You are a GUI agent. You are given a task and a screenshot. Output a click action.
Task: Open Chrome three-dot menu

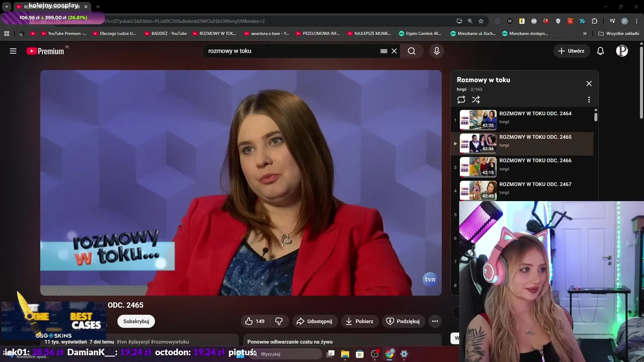pyautogui.click(x=635, y=21)
